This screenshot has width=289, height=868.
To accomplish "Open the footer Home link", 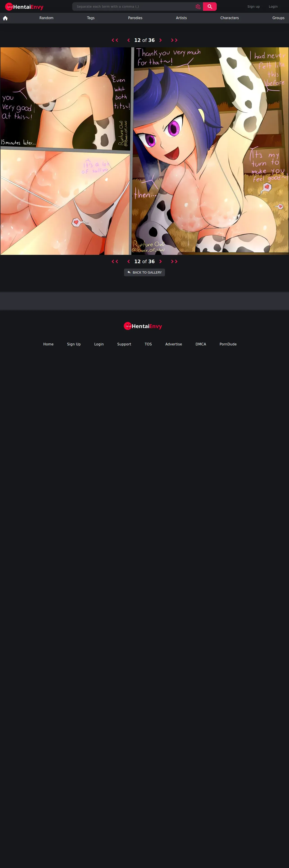I will (48, 344).
